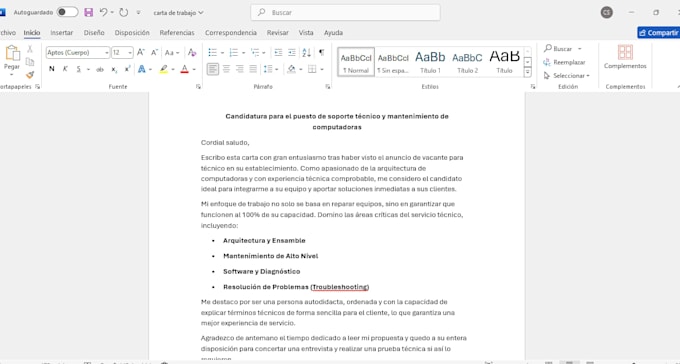The height and width of the screenshot is (364, 680).
Task: Increase paragraph indent
Action: [x=292, y=52]
